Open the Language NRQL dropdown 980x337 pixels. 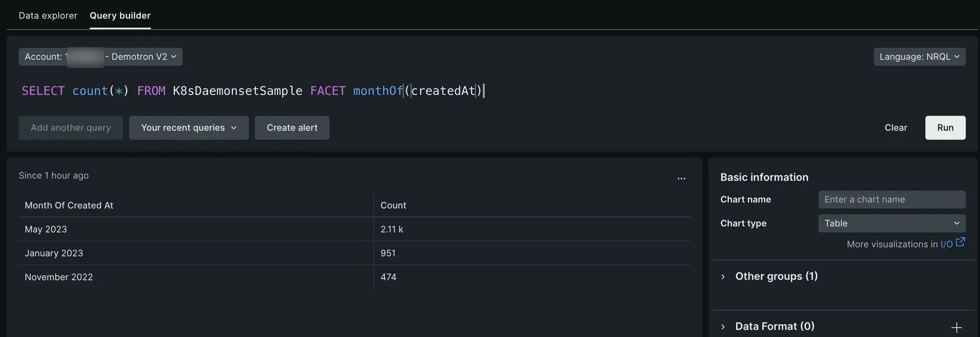pos(919,57)
